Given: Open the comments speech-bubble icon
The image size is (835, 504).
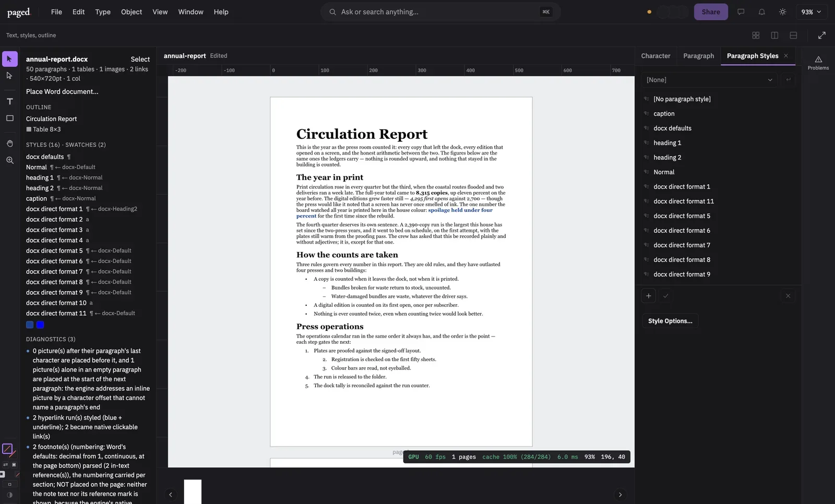Looking at the screenshot, I should pos(741,12).
